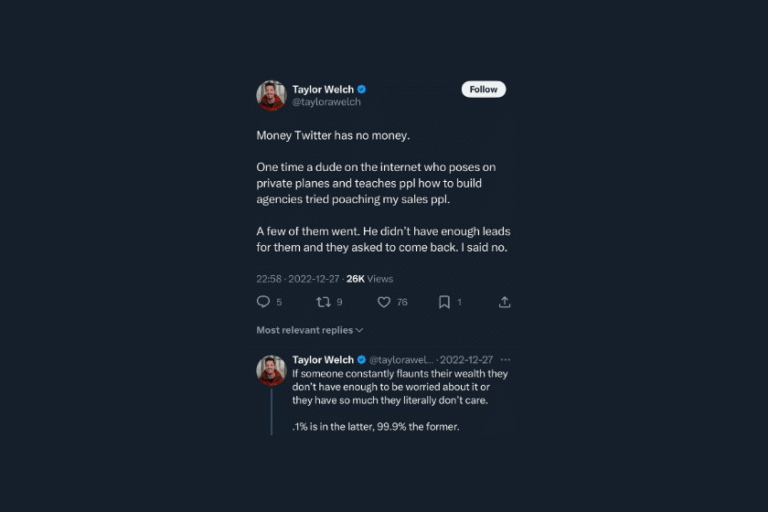Like the tweet with the heart icon
This screenshot has height=512, width=768.
click(x=383, y=302)
